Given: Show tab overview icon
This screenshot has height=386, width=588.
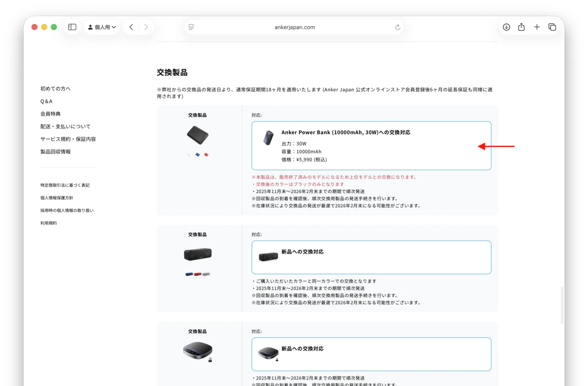Looking at the screenshot, I should click(x=552, y=27).
